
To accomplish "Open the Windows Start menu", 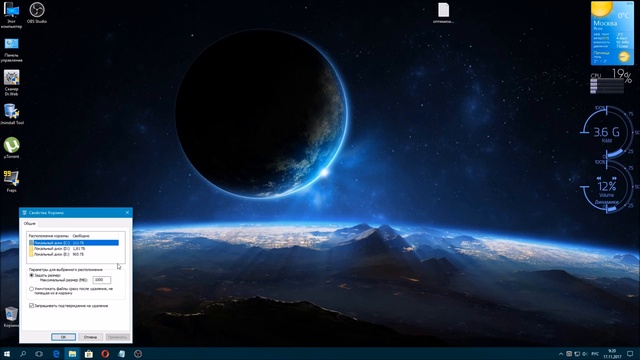I will pos(7,354).
